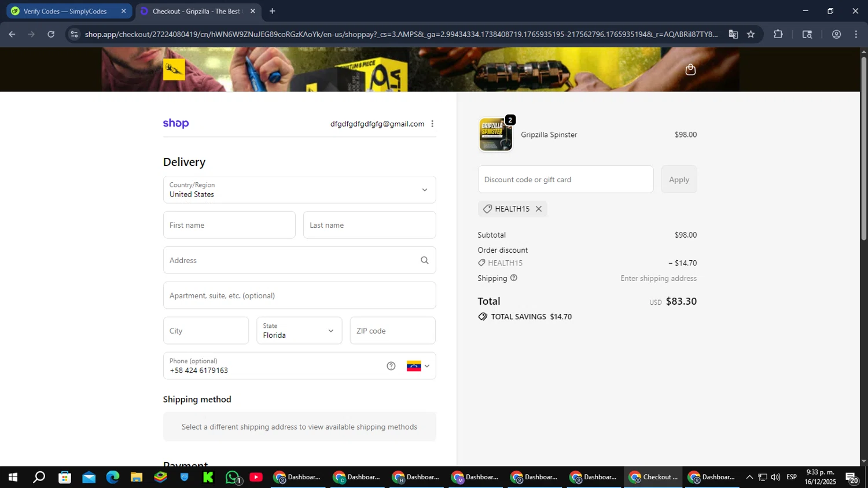Open the blue shield app on taskbar
The image size is (868, 488).
(x=185, y=477)
